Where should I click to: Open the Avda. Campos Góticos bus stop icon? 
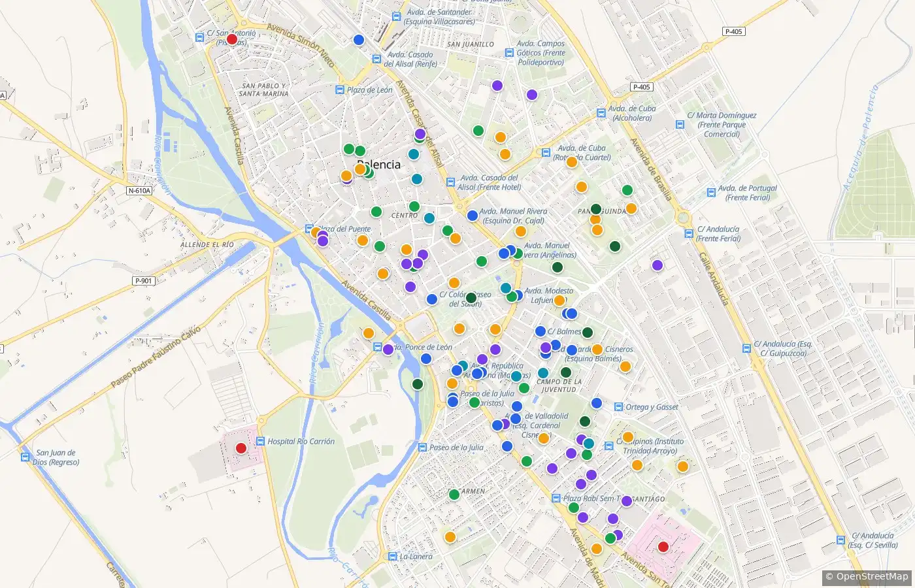(x=509, y=53)
